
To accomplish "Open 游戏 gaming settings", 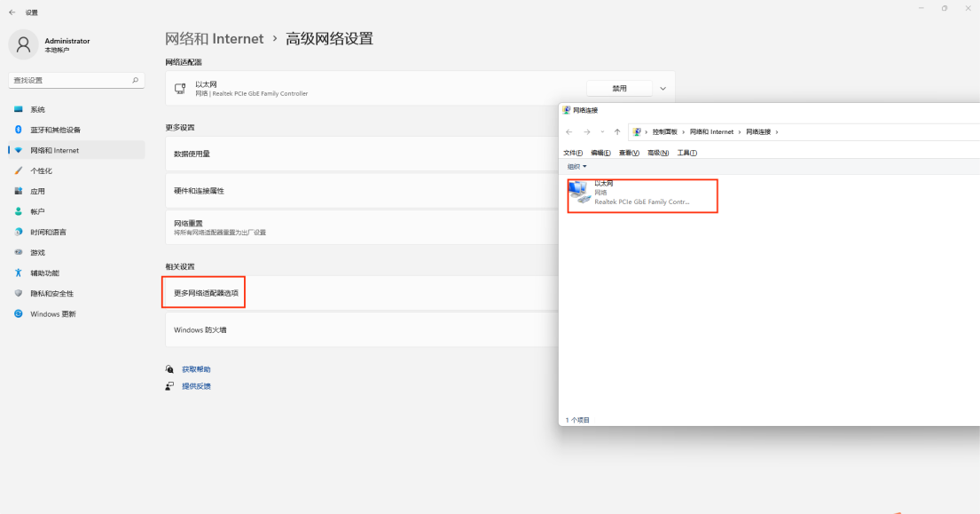I will [37, 252].
